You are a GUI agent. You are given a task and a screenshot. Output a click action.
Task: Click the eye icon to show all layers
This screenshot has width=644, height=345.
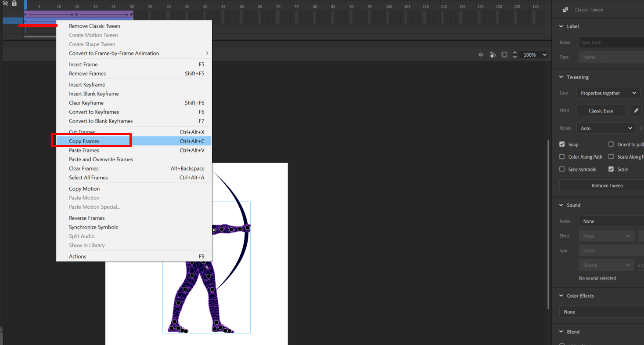click(x=5, y=3)
